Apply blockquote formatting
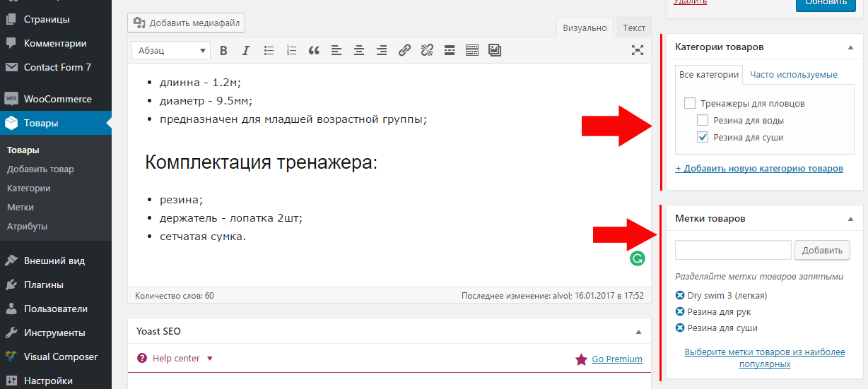The image size is (868, 389). 314,50
